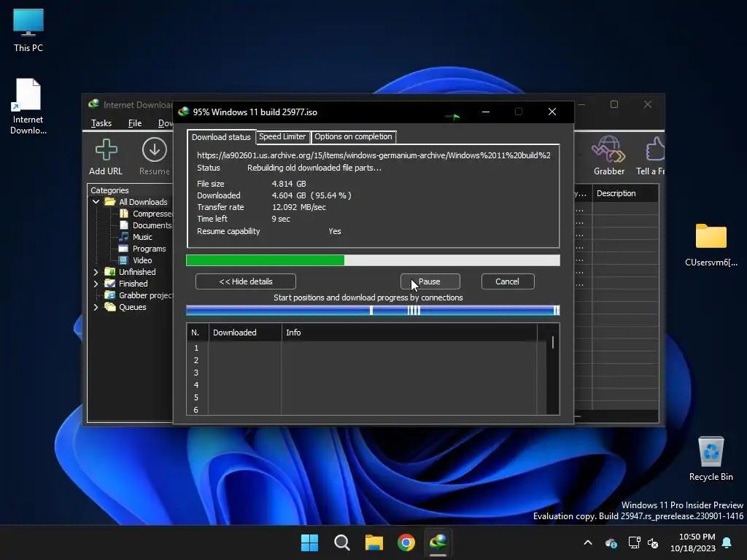Minimize the download progress dialog
The width and height of the screenshot is (747, 560).
[486, 112]
